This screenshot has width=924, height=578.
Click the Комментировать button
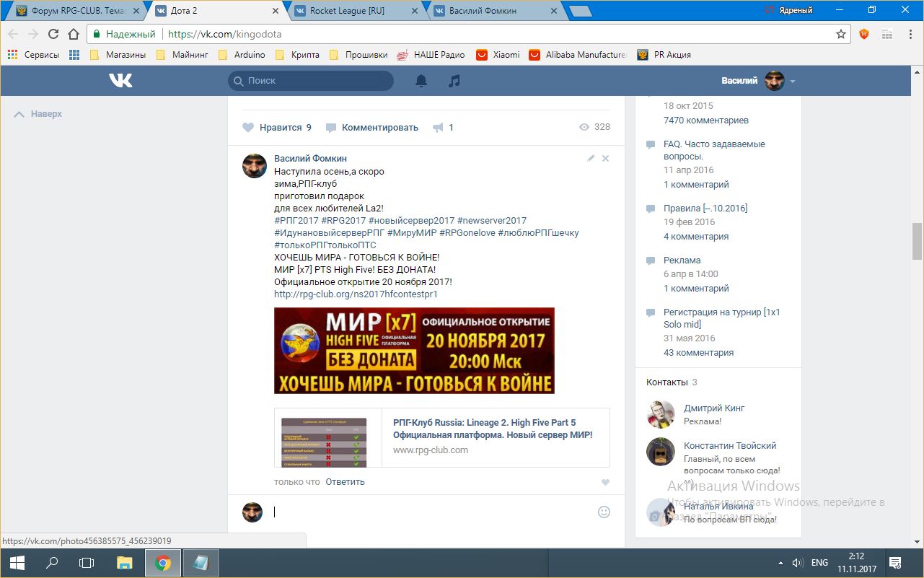tap(372, 128)
